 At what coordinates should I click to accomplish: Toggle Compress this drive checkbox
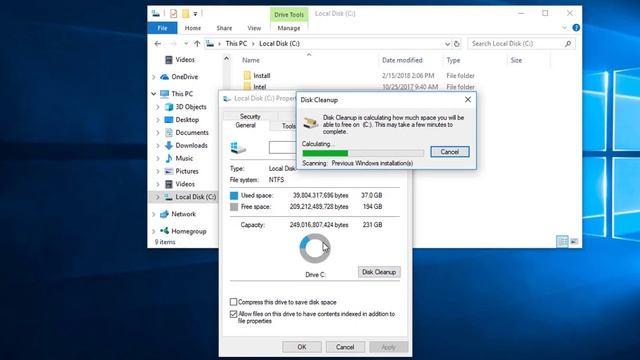pos(233,302)
